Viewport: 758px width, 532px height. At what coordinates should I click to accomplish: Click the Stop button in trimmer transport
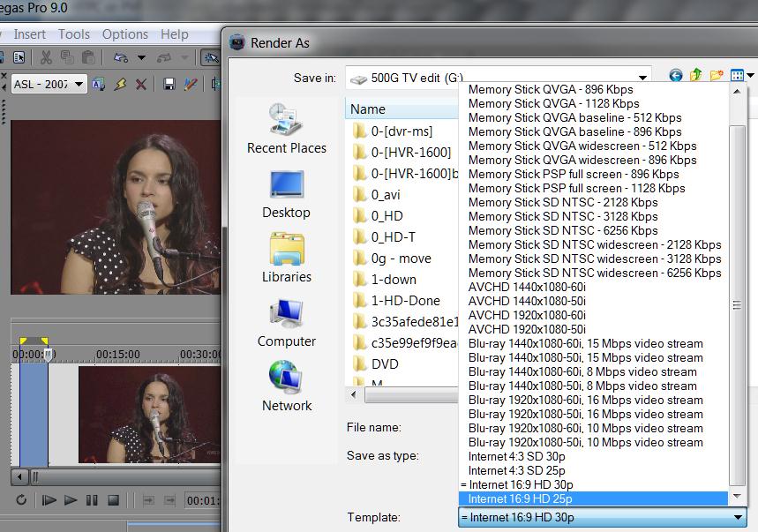[113, 500]
